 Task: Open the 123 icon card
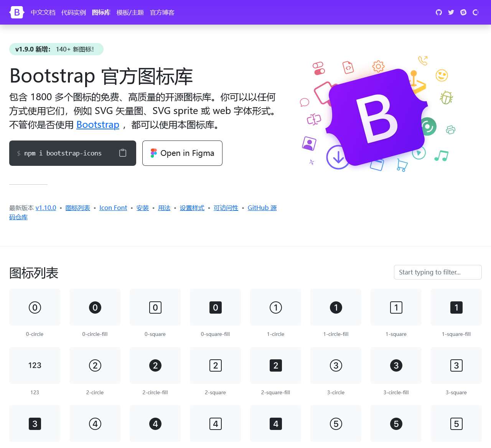pyautogui.click(x=35, y=372)
